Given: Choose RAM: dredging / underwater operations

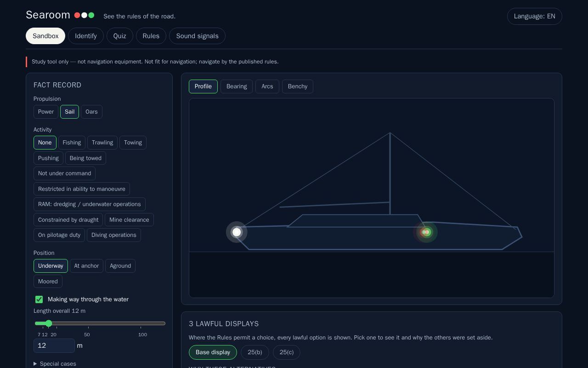Looking at the screenshot, I should pos(90,204).
